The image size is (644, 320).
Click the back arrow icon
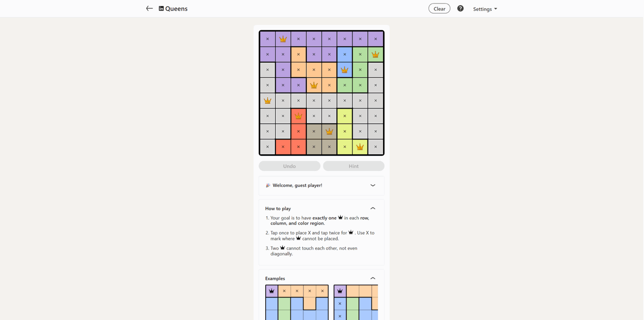149,8
